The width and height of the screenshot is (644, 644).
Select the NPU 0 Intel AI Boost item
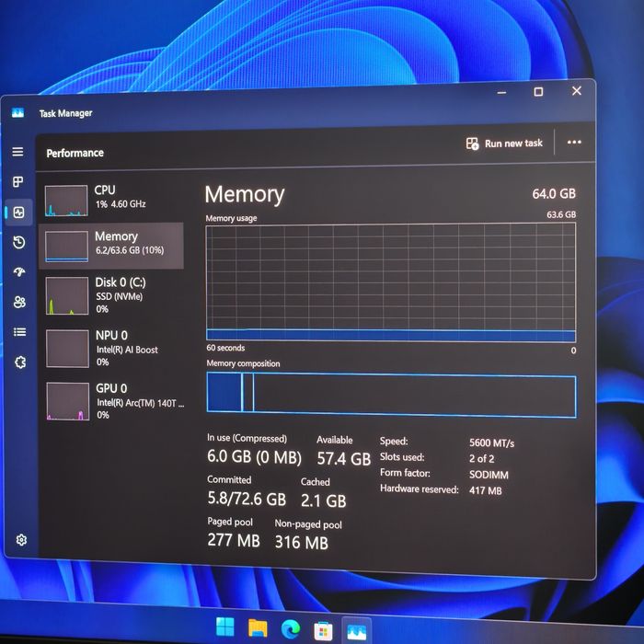tap(111, 349)
